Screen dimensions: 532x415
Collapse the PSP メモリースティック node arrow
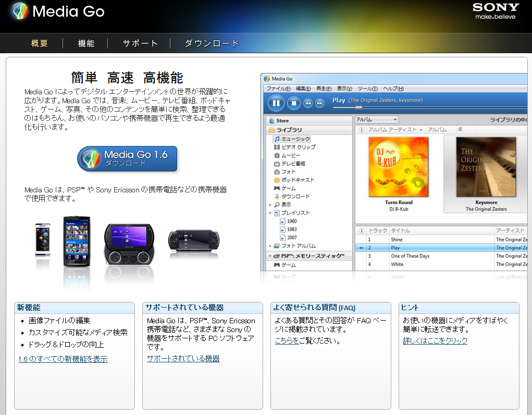coord(270,255)
